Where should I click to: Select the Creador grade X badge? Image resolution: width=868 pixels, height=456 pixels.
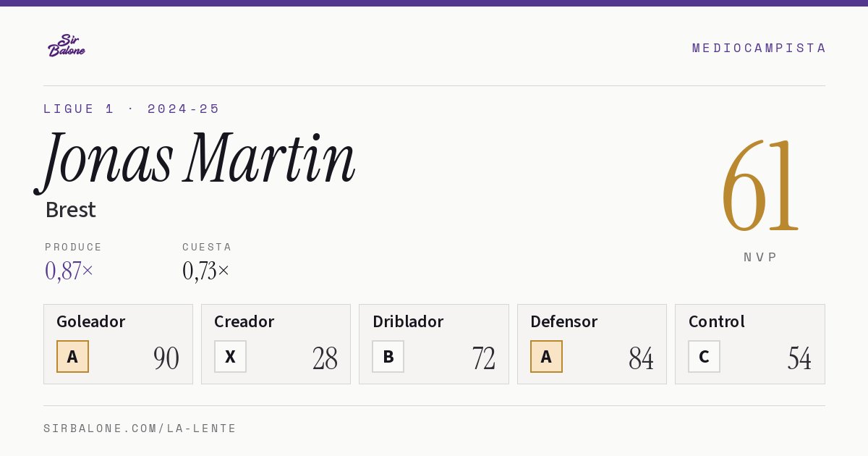click(230, 356)
